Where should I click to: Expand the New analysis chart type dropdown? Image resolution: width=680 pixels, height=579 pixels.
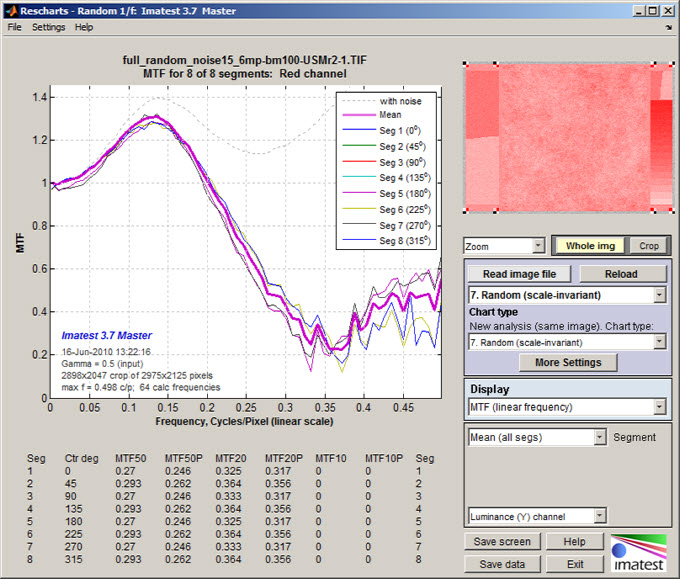point(567,342)
